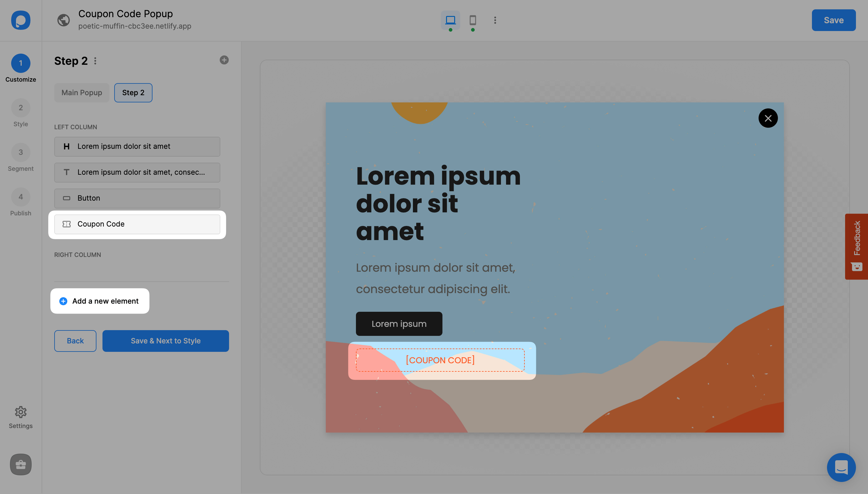
Task: Click the Button element icon
Action: [x=66, y=198]
